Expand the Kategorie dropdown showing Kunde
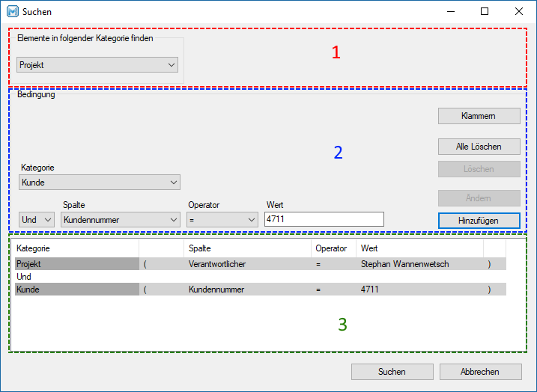This screenshot has height=392, width=537. (99, 183)
